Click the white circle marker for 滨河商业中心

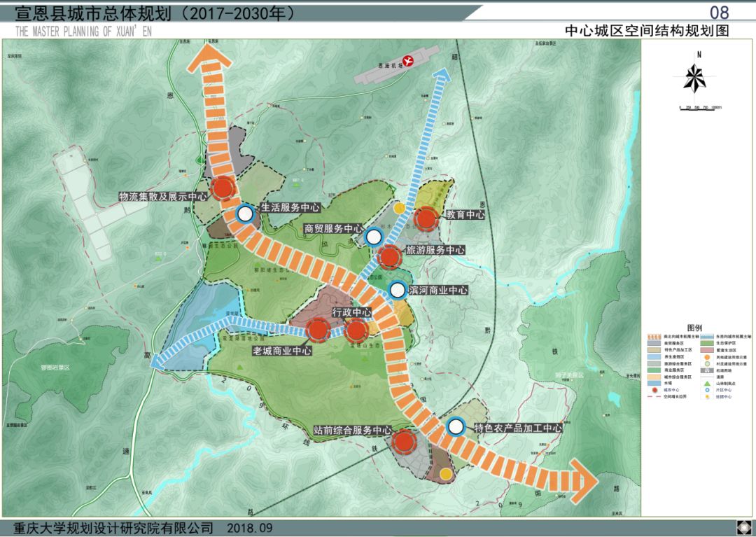(398, 290)
